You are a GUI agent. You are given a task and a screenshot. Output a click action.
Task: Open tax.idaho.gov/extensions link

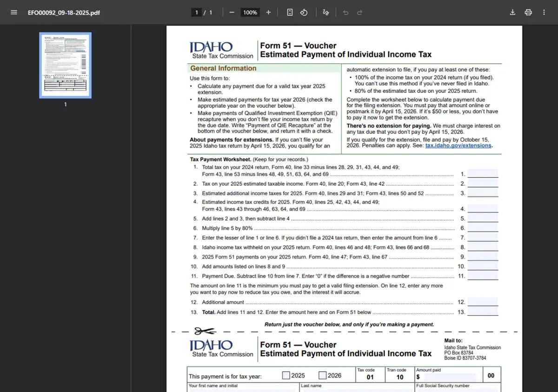(x=458, y=145)
